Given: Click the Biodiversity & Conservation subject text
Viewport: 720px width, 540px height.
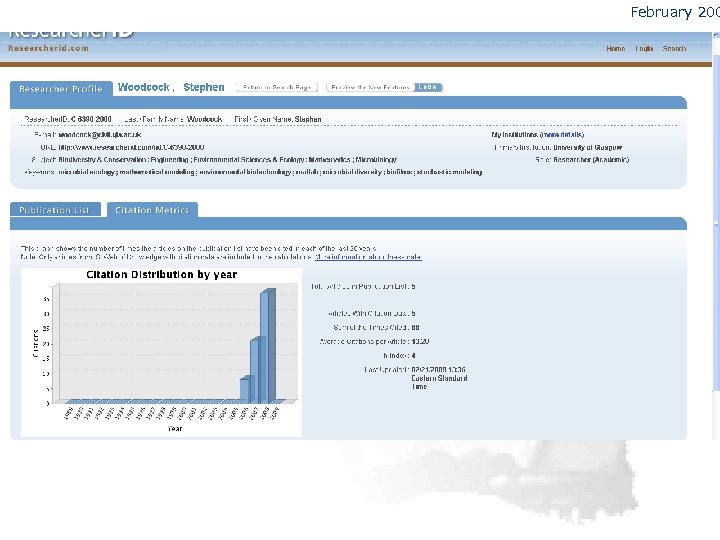Looking at the screenshot, I should (x=103, y=160).
